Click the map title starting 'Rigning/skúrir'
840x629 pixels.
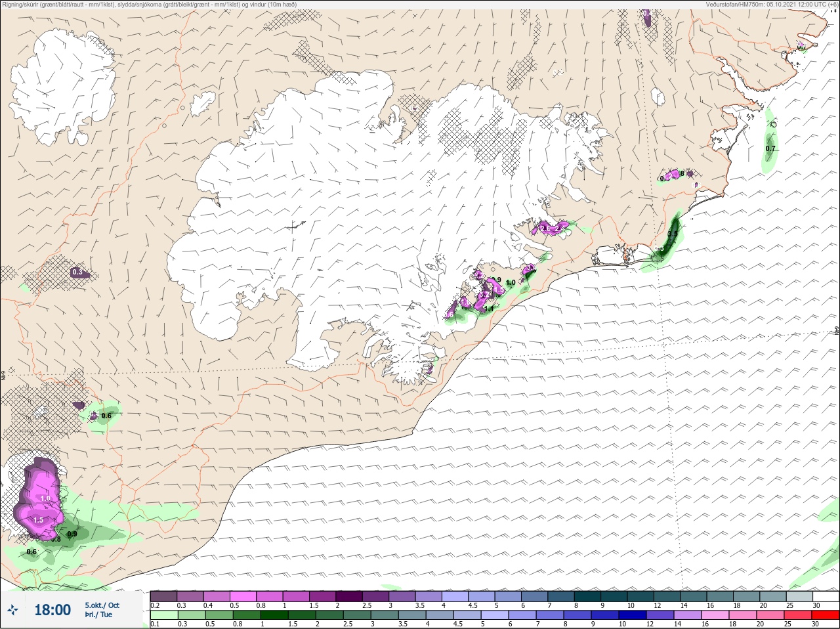pyautogui.click(x=149, y=4)
